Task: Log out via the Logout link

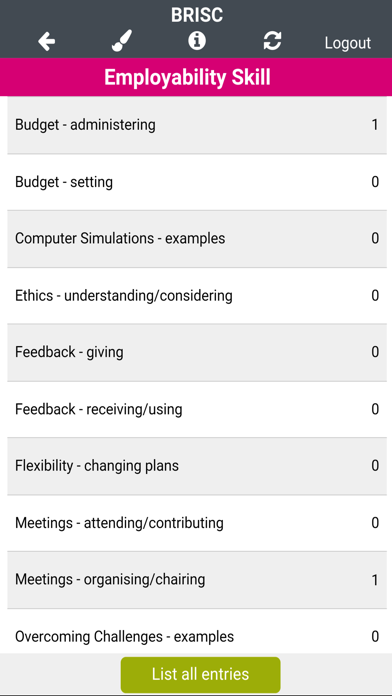Action: pyautogui.click(x=348, y=43)
